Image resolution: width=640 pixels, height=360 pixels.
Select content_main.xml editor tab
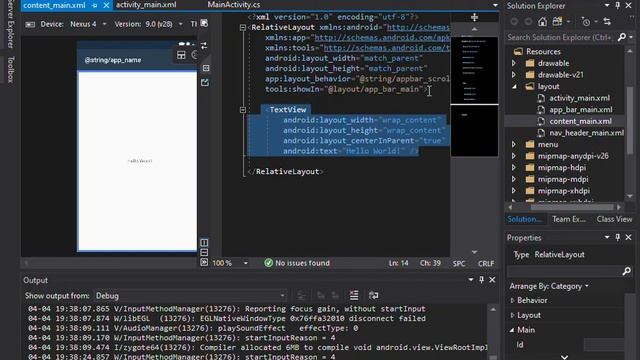[x=54, y=5]
